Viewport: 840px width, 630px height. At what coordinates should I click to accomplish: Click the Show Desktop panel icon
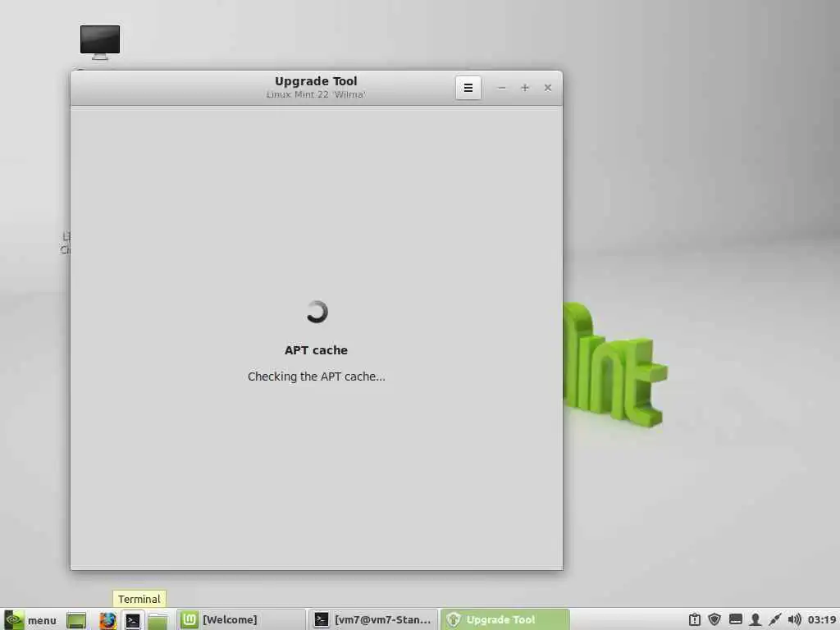coord(76,620)
